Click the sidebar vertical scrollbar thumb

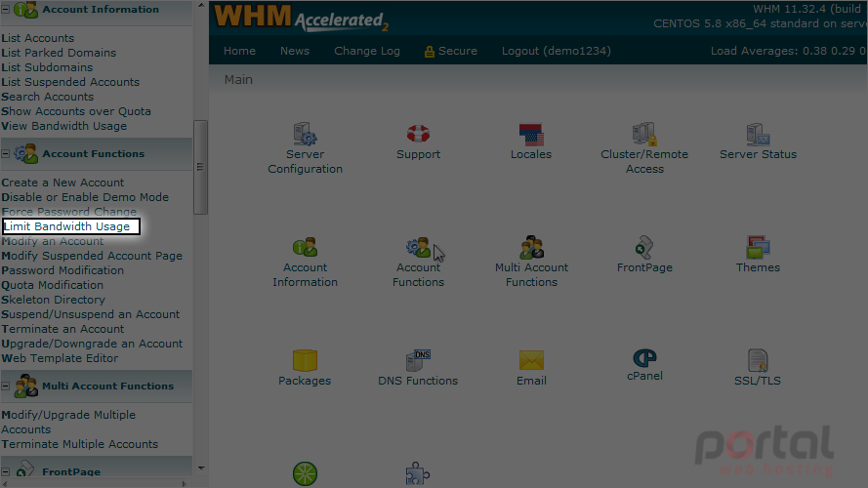[x=200, y=167]
